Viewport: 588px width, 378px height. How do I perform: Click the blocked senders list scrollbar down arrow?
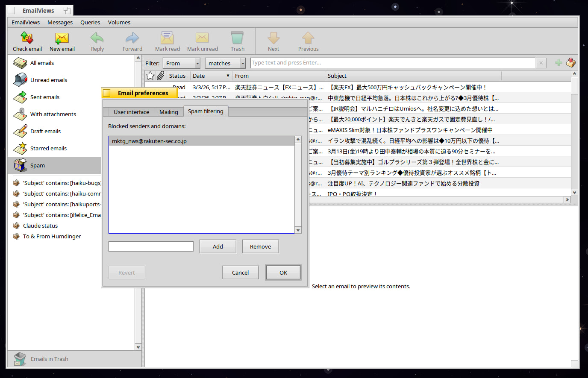298,230
